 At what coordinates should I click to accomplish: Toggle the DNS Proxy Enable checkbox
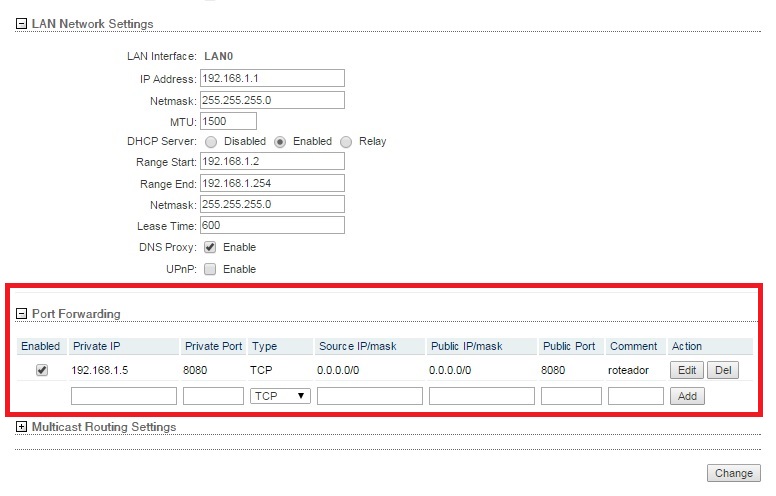pos(210,247)
